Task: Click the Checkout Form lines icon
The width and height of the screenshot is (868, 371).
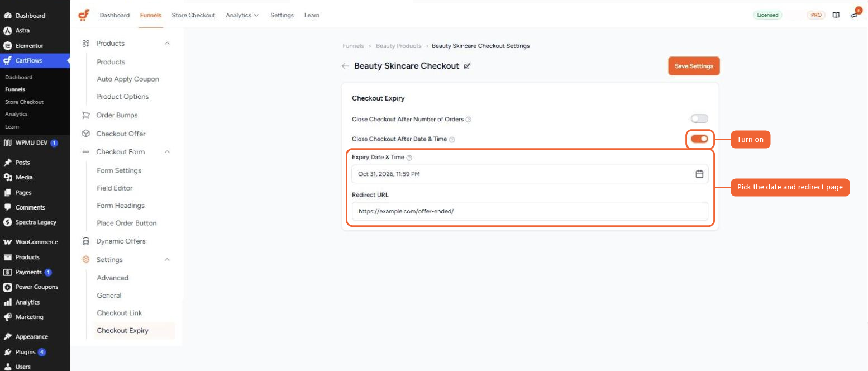Action: [86, 152]
